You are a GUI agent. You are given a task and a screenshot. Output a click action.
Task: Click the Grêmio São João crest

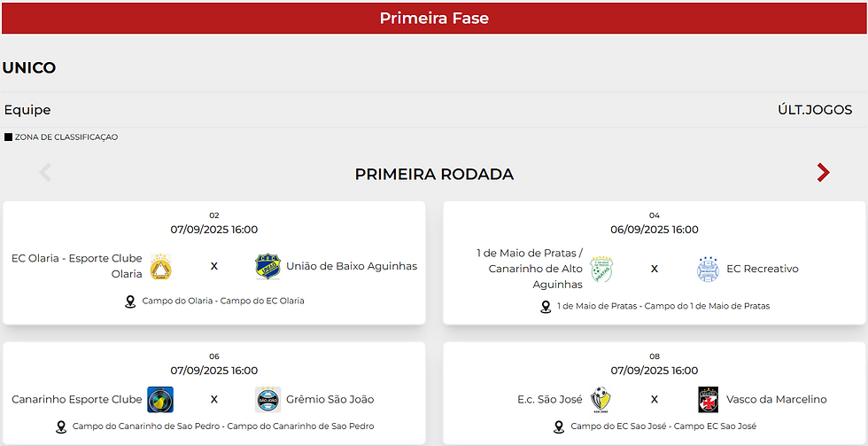tap(267, 400)
